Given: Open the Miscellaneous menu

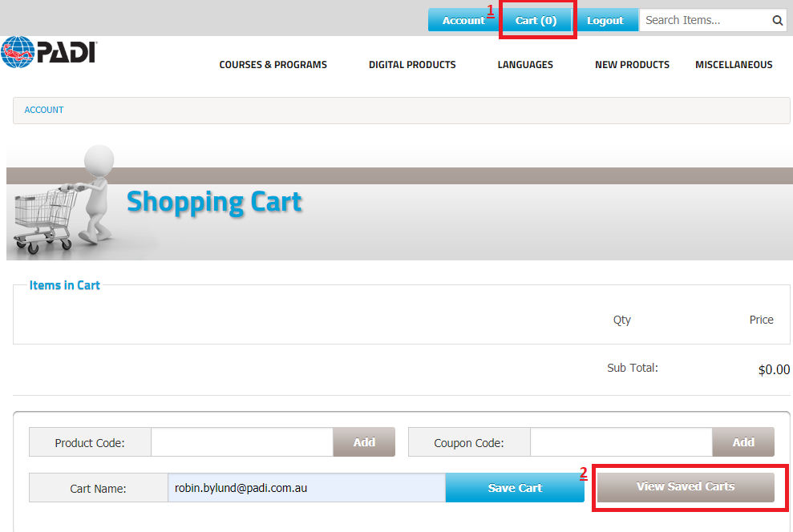Looking at the screenshot, I should pyautogui.click(x=734, y=65).
